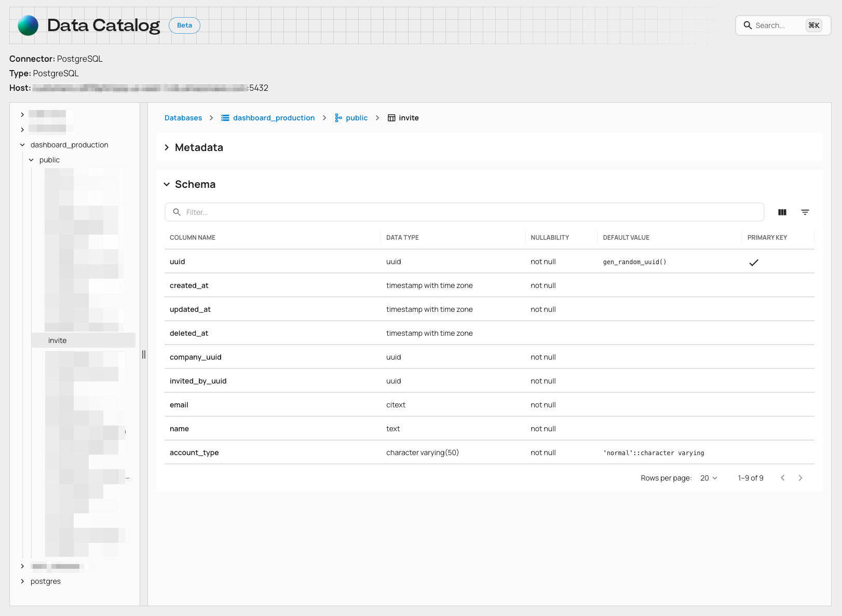Click the primary key checkmark for uuid
842x616 pixels.
[754, 262]
